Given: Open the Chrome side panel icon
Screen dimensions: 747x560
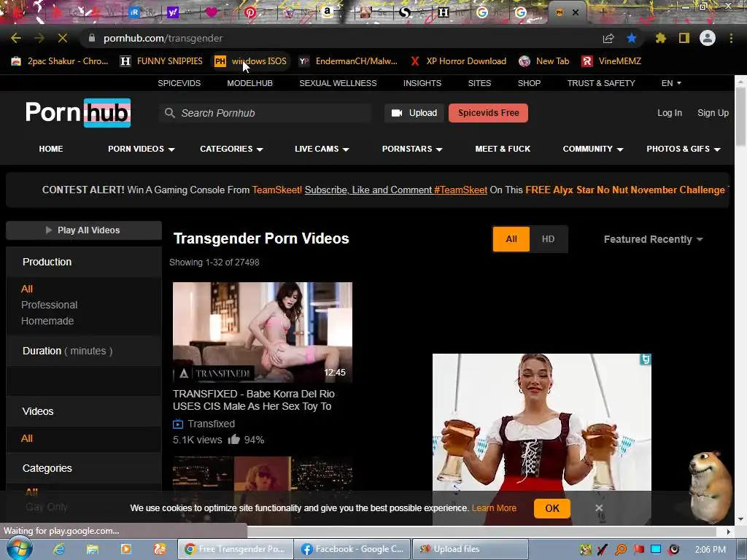Looking at the screenshot, I should click(684, 38).
